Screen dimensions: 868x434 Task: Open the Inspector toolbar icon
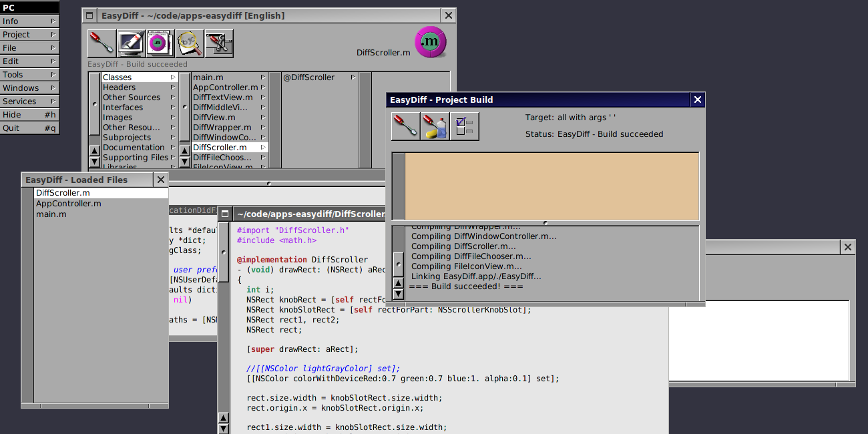pyautogui.click(x=219, y=43)
